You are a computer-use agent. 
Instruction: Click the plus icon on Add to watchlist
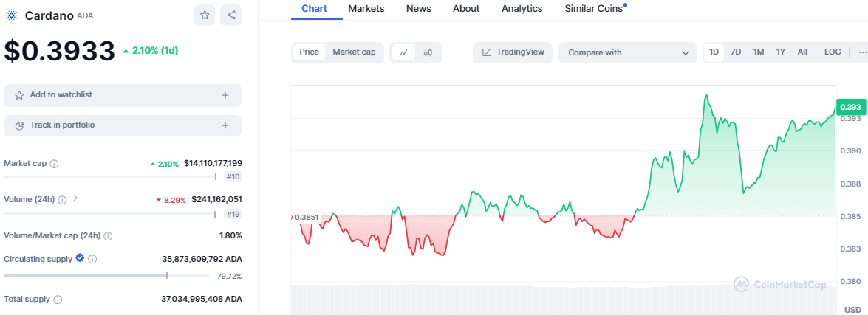click(x=225, y=96)
